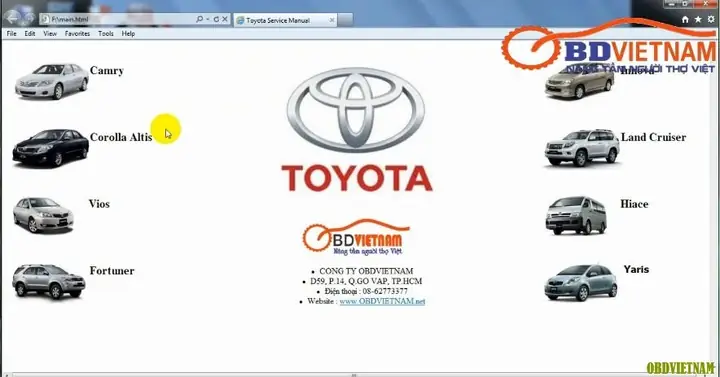Refresh the page with the reload icon
The height and width of the screenshot is (377, 720).
216,19
